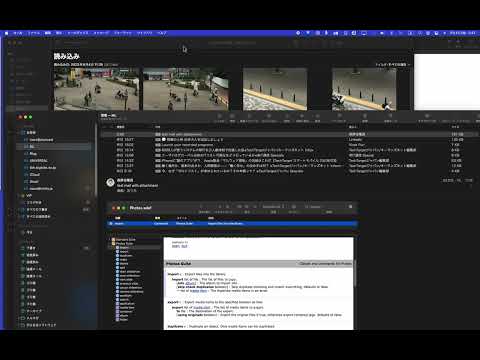Select the Gmail mailbox in Mail sidebar
Screen dimensions: 480x360
34,181
